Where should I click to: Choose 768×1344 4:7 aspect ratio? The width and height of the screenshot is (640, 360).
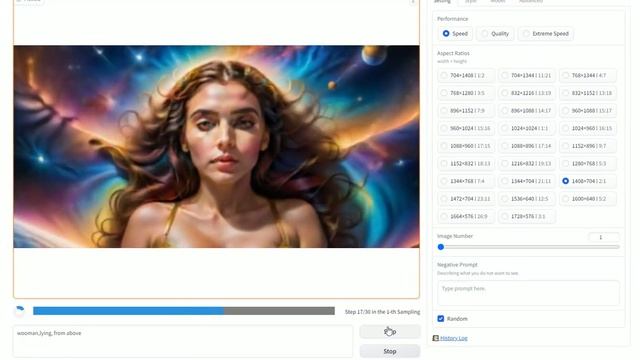point(587,76)
